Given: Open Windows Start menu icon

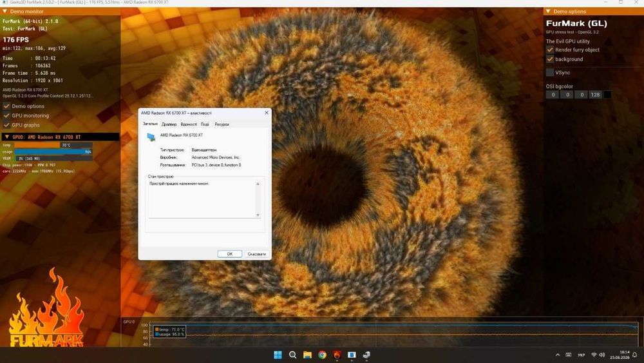Looking at the screenshot, I should [x=278, y=355].
